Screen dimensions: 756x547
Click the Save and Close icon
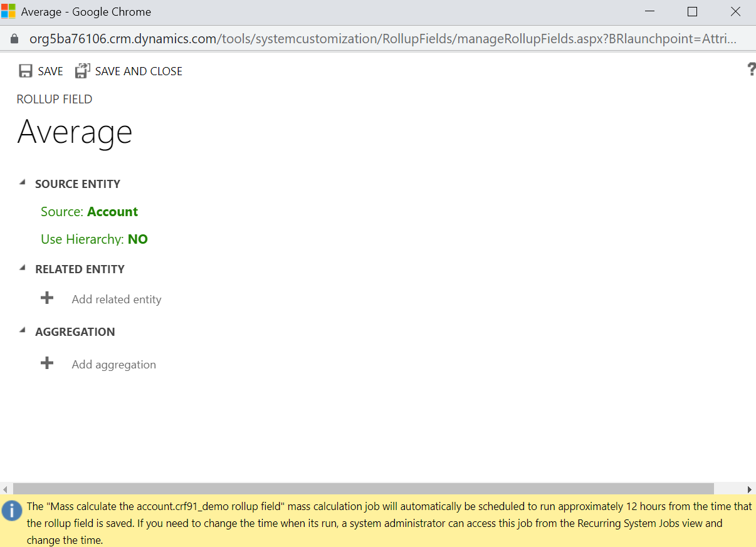[x=82, y=71]
